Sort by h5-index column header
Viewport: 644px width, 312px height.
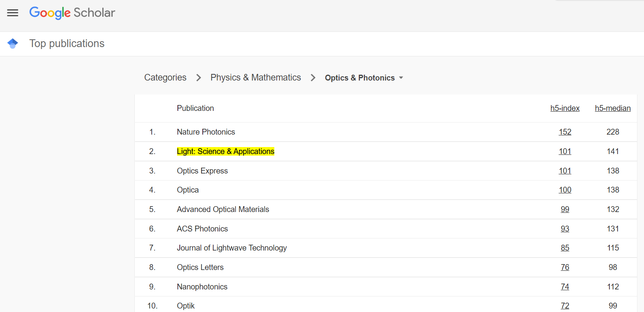pyautogui.click(x=565, y=108)
